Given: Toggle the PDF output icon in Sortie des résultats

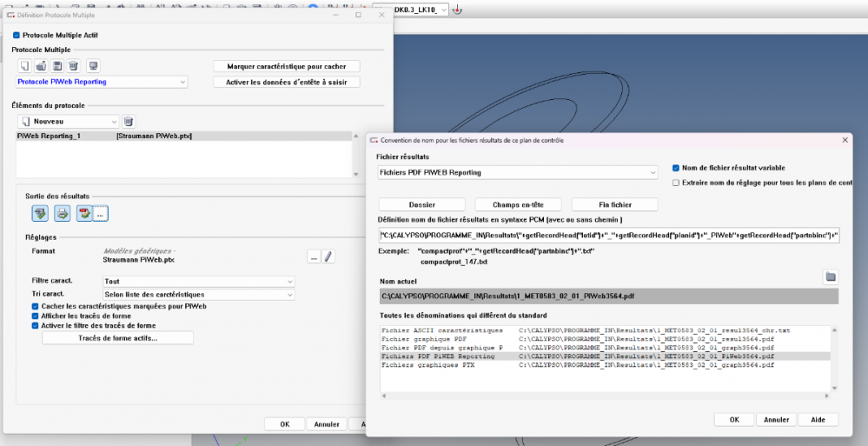Looking at the screenshot, I should [84, 212].
